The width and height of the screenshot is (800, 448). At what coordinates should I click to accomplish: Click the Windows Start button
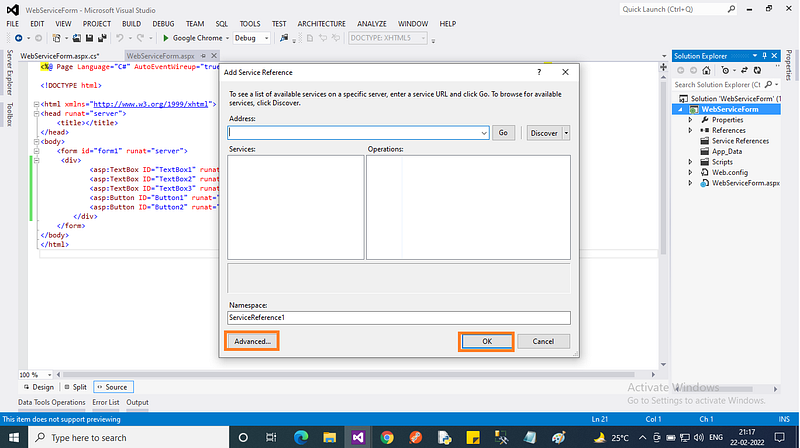pyautogui.click(x=14, y=437)
